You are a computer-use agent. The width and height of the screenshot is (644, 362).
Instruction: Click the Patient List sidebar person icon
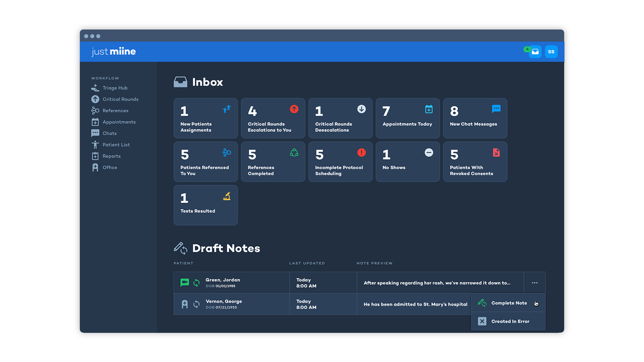(x=95, y=145)
